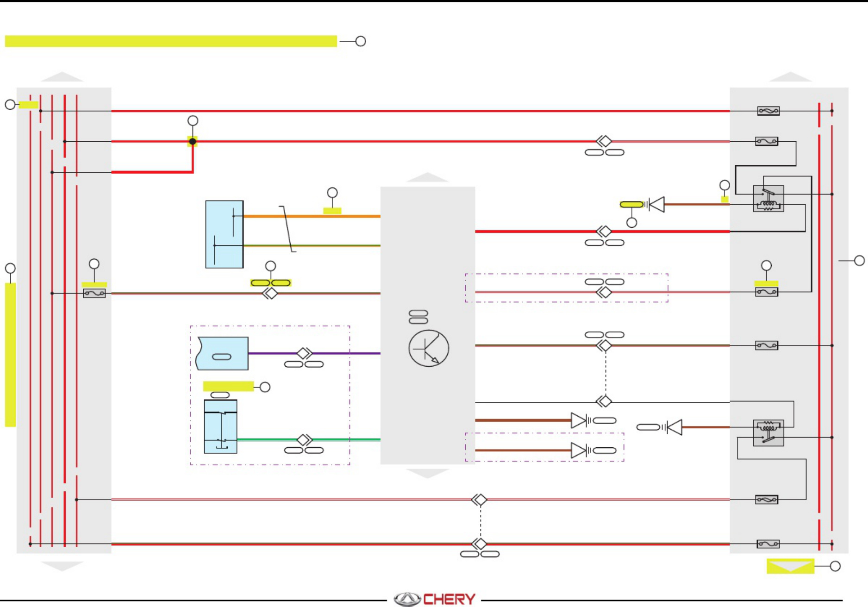Select the blue component with orange wire

(x=225, y=234)
